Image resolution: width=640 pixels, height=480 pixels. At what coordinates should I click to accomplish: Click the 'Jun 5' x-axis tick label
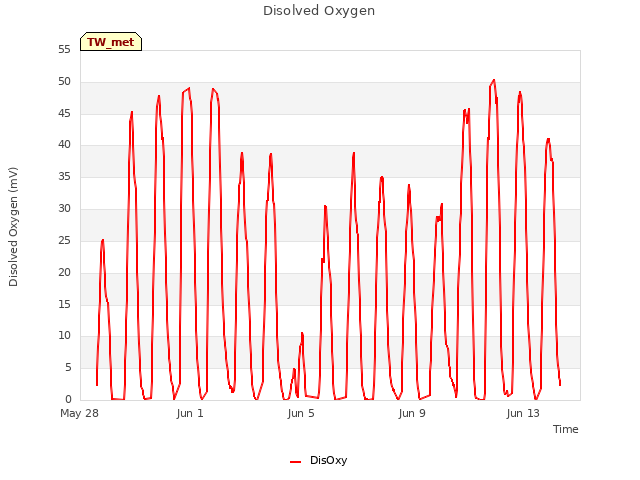tap(301, 413)
